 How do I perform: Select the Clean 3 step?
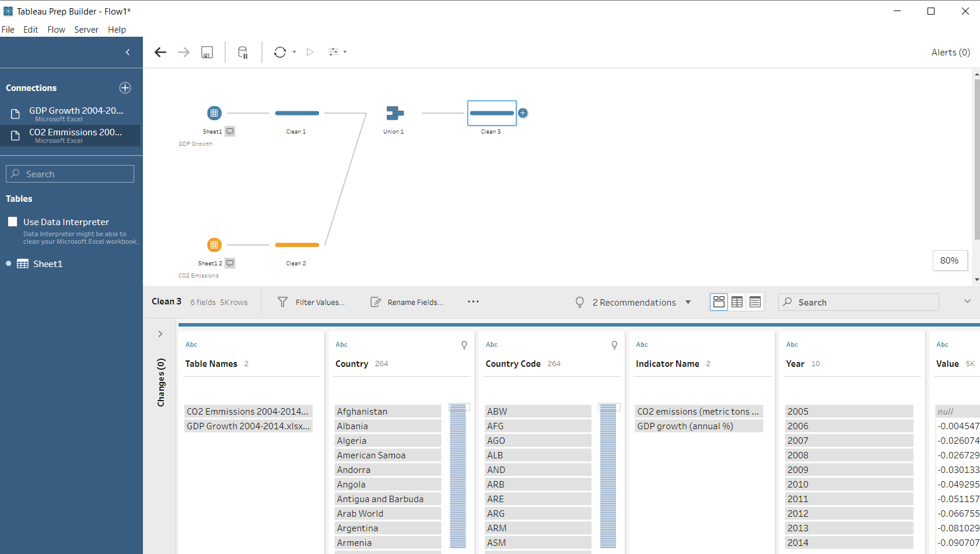pos(492,113)
